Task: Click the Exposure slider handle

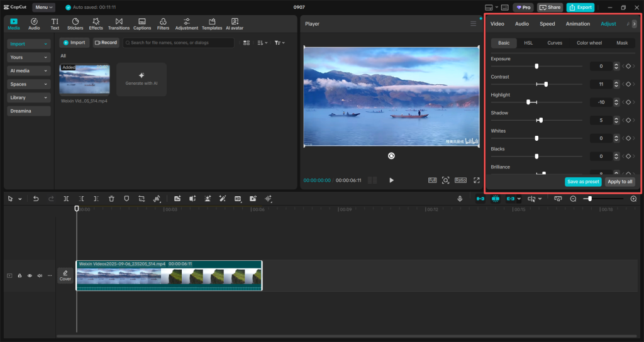Action: point(536,66)
